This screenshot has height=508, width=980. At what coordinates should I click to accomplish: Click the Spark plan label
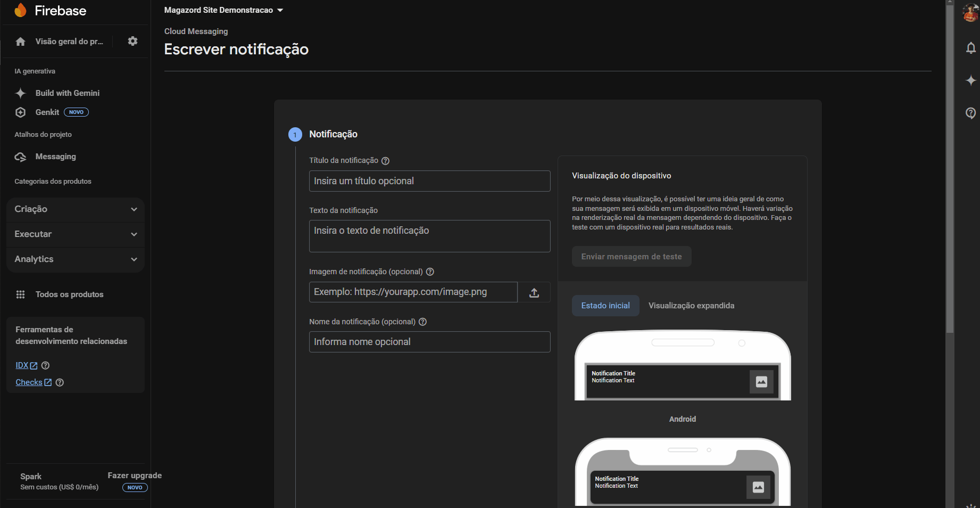pyautogui.click(x=31, y=477)
